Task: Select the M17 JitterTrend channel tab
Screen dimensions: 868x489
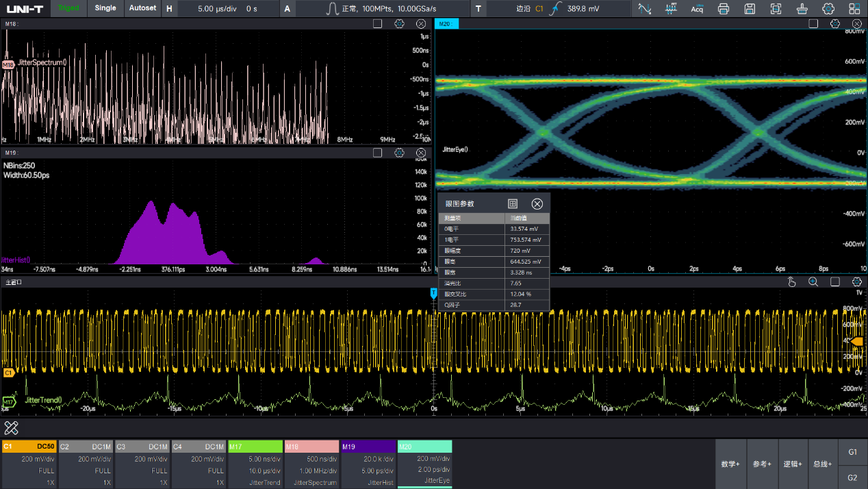Action: 255,463
